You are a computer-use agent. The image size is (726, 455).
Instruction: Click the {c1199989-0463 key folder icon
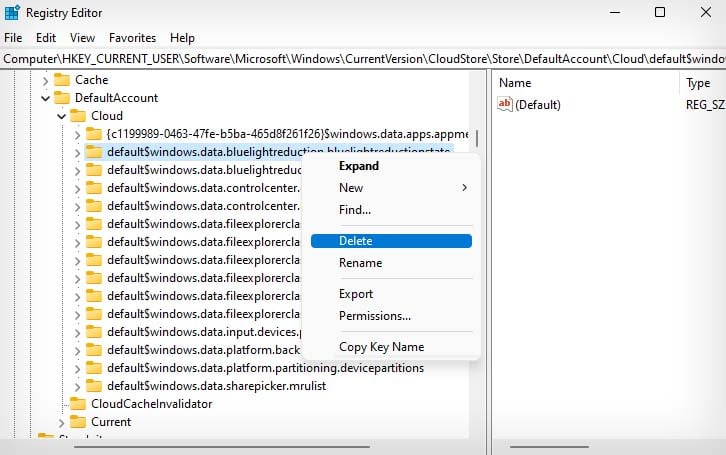(x=94, y=134)
